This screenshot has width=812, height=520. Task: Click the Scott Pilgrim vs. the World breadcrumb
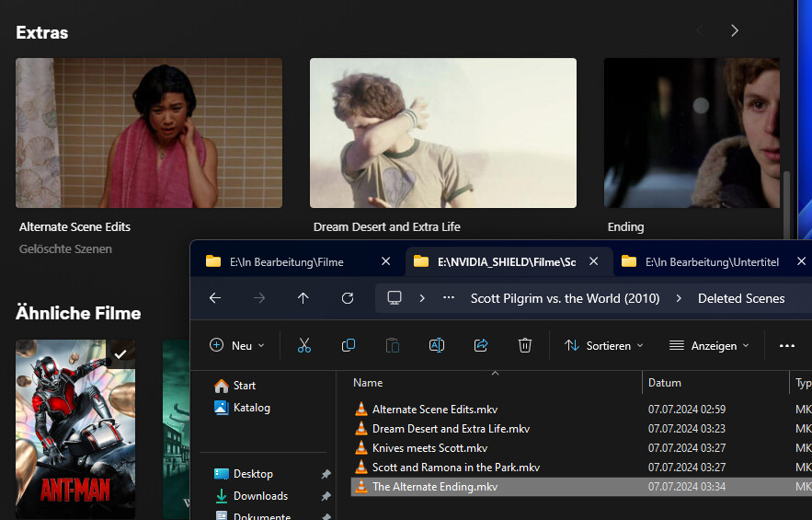tap(565, 298)
